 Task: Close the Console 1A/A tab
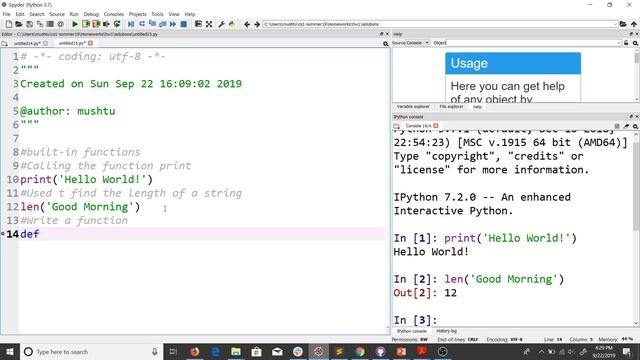click(x=436, y=126)
